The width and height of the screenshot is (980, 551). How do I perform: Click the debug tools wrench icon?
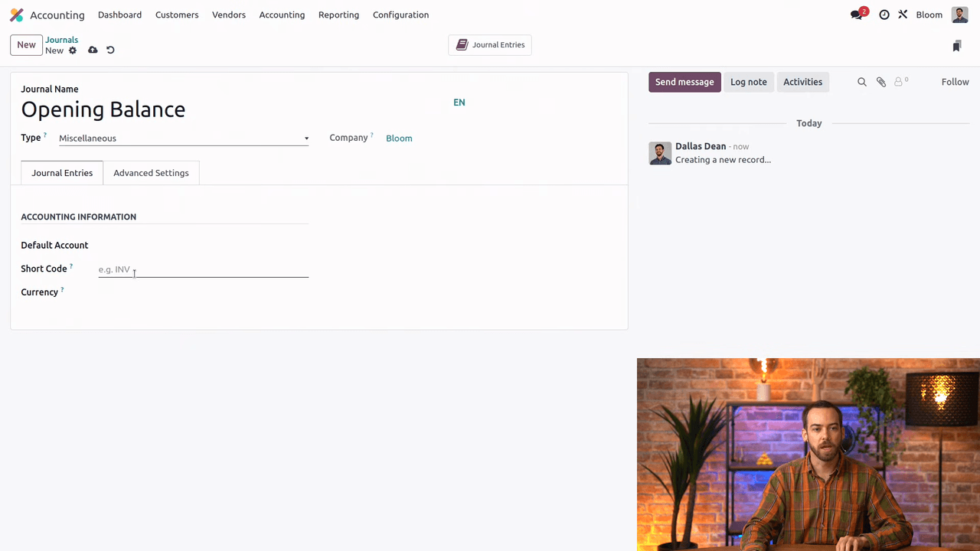pyautogui.click(x=903, y=15)
